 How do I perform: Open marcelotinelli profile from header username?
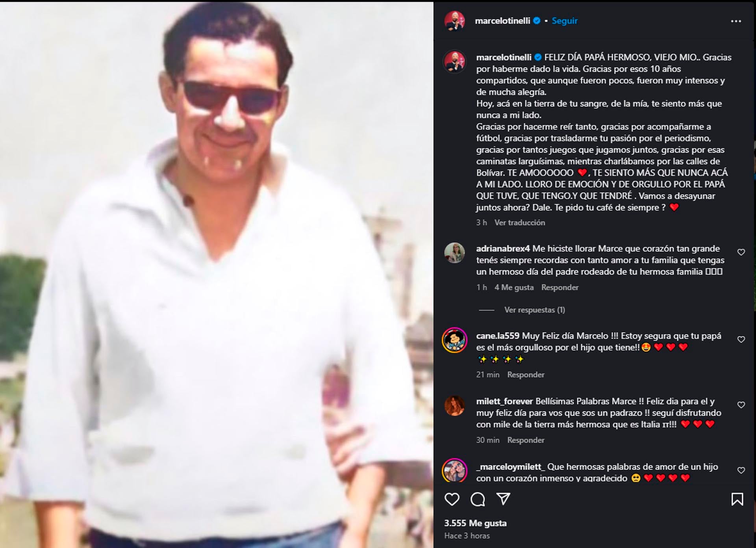[502, 21]
